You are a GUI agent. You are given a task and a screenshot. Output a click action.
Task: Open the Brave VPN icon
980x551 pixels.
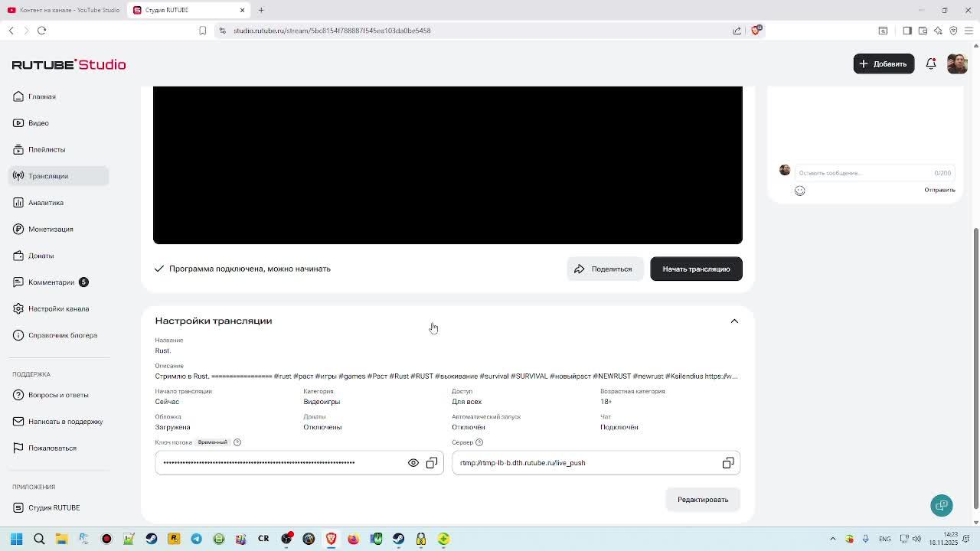click(x=953, y=31)
